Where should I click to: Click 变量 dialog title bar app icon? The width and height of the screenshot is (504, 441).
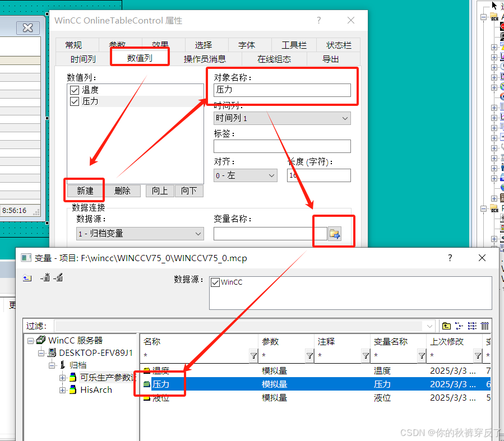click(x=26, y=258)
